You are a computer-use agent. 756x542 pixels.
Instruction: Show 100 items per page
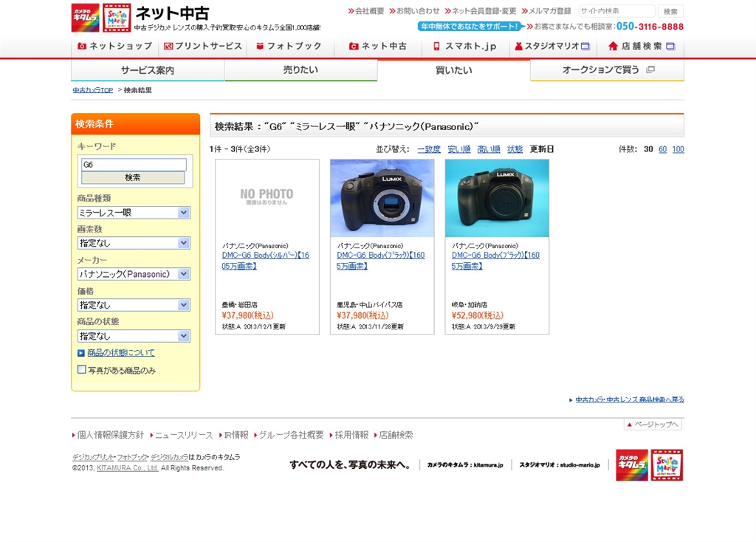(x=678, y=149)
